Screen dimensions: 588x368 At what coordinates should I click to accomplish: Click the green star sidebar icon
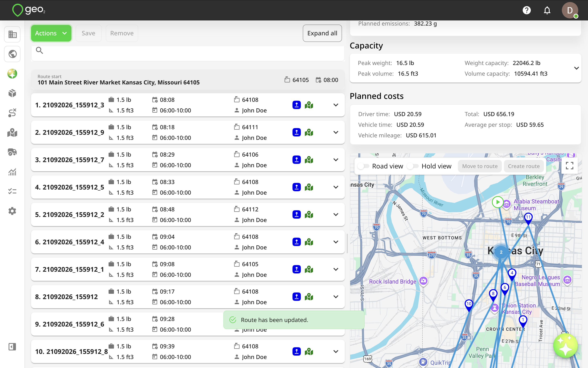[12, 74]
